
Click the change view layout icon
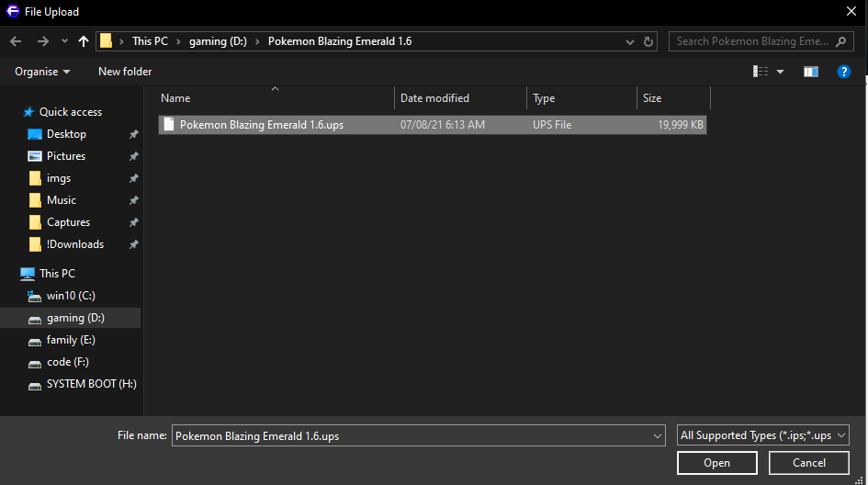761,72
